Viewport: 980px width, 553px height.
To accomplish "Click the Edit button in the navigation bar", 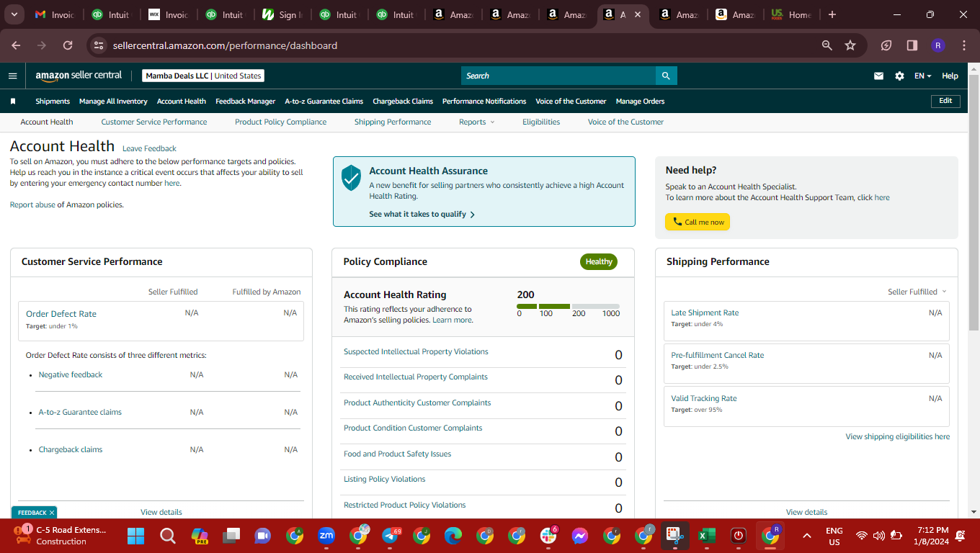I will (x=945, y=102).
